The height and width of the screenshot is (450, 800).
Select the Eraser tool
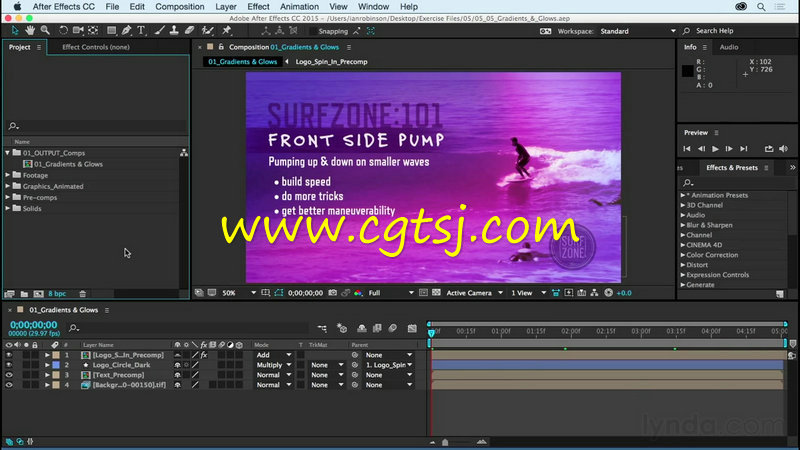pos(189,31)
